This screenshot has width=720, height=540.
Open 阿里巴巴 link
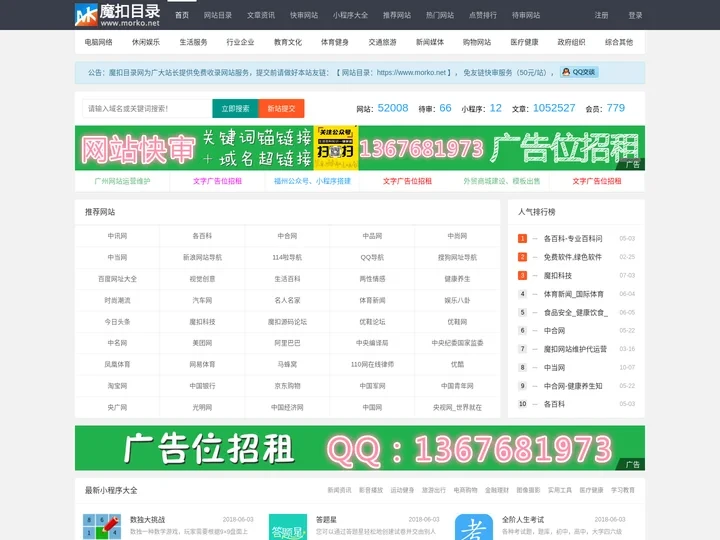click(287, 343)
